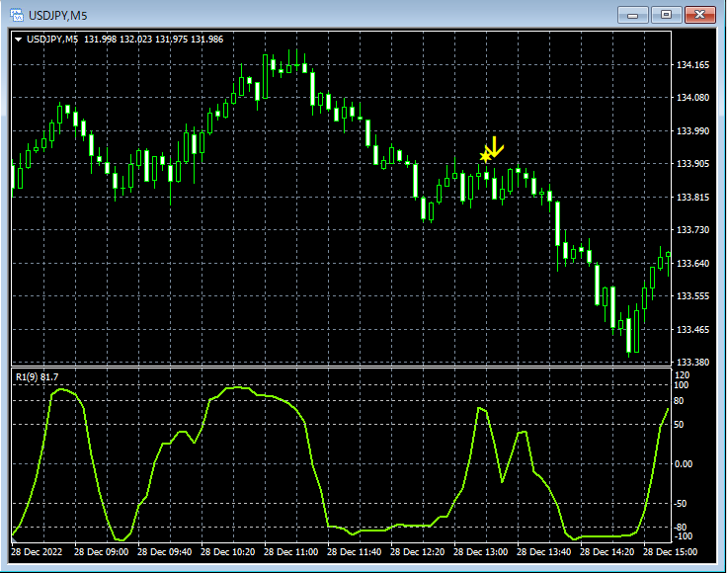Click the R1(9) 81.7 indicator label

pos(38,377)
